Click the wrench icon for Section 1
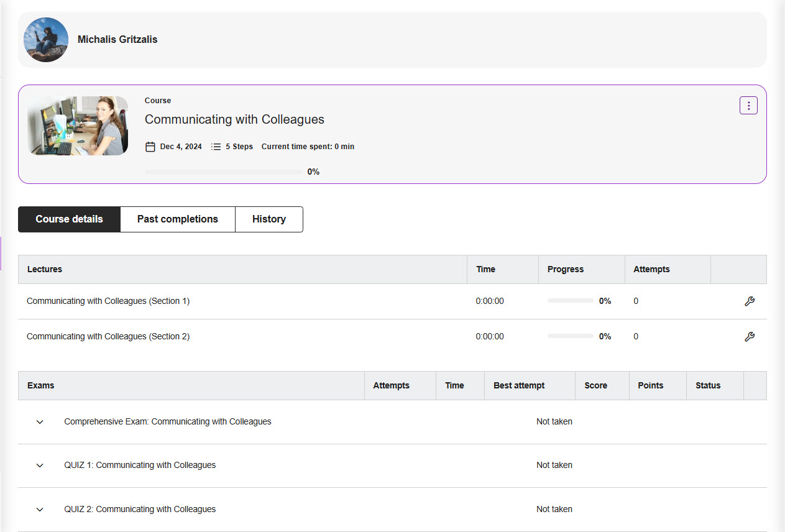 click(749, 301)
